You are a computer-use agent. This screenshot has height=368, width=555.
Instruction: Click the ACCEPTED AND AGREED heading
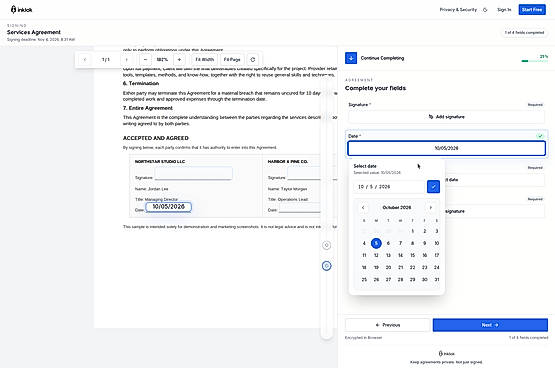[156, 138]
